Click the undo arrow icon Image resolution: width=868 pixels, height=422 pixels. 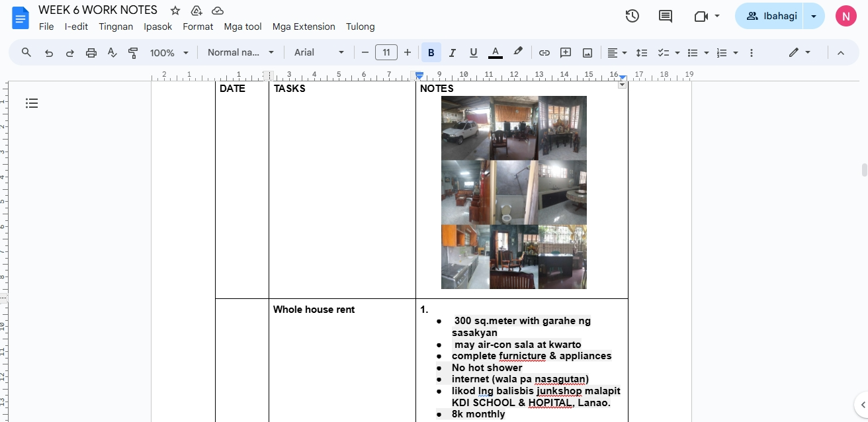coord(49,53)
